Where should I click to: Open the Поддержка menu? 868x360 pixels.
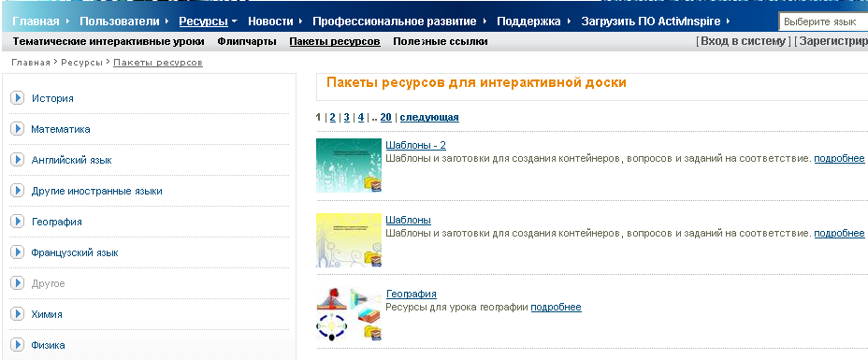tap(528, 22)
